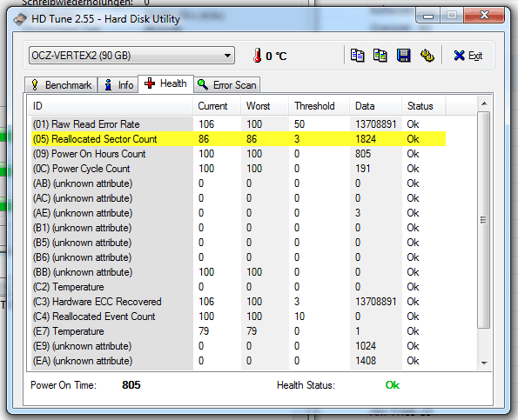Select the (0C) Power Cycle Count row
This screenshot has height=420, width=518.
pos(239,169)
